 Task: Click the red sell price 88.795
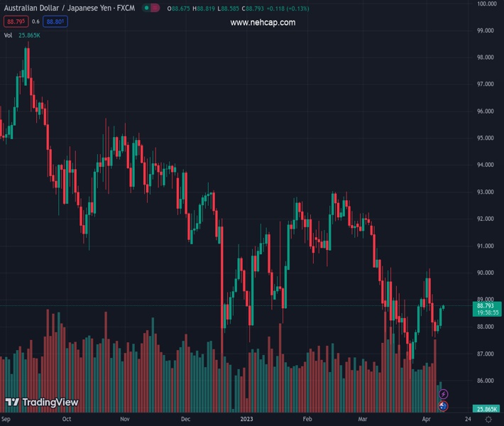point(14,21)
